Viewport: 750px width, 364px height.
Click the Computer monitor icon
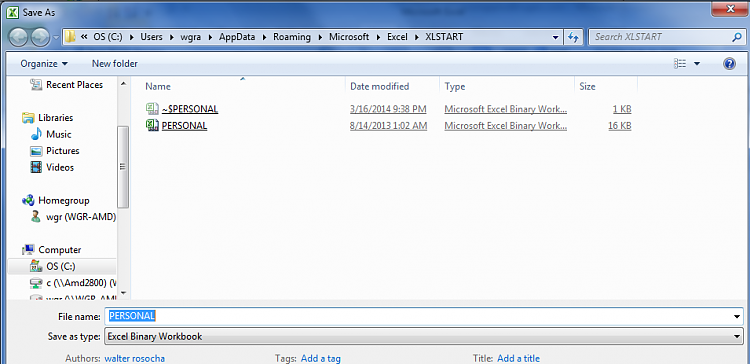tap(28, 250)
